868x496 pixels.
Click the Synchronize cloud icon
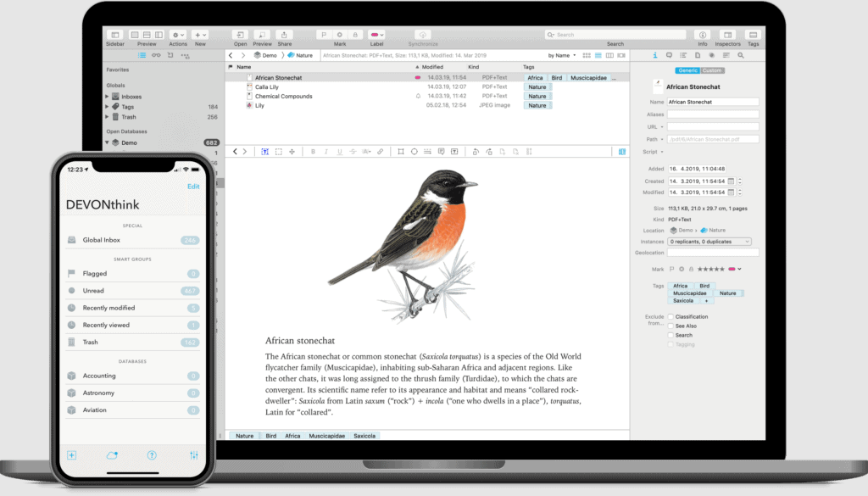point(423,35)
